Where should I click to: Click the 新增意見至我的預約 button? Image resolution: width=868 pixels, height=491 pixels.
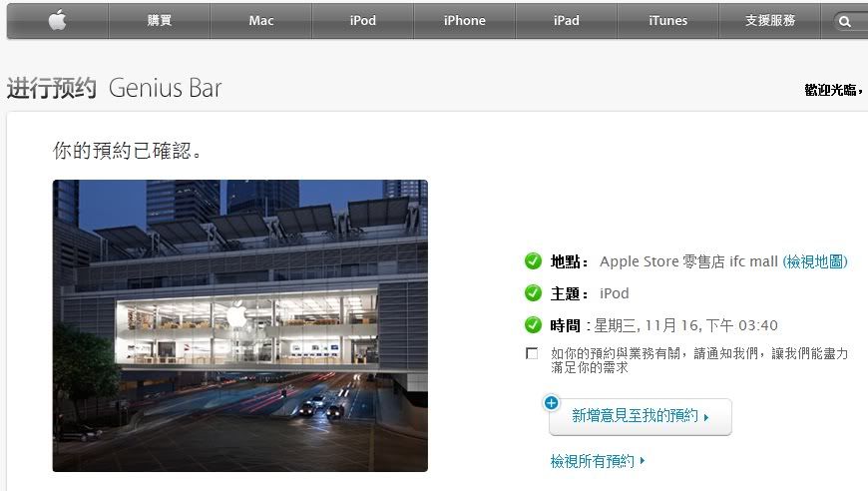(641, 417)
